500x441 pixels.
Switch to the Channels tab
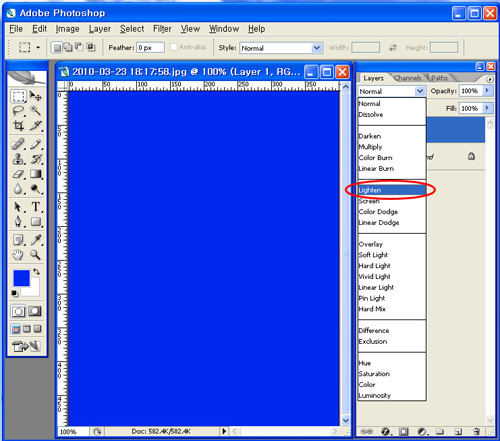pyautogui.click(x=407, y=78)
